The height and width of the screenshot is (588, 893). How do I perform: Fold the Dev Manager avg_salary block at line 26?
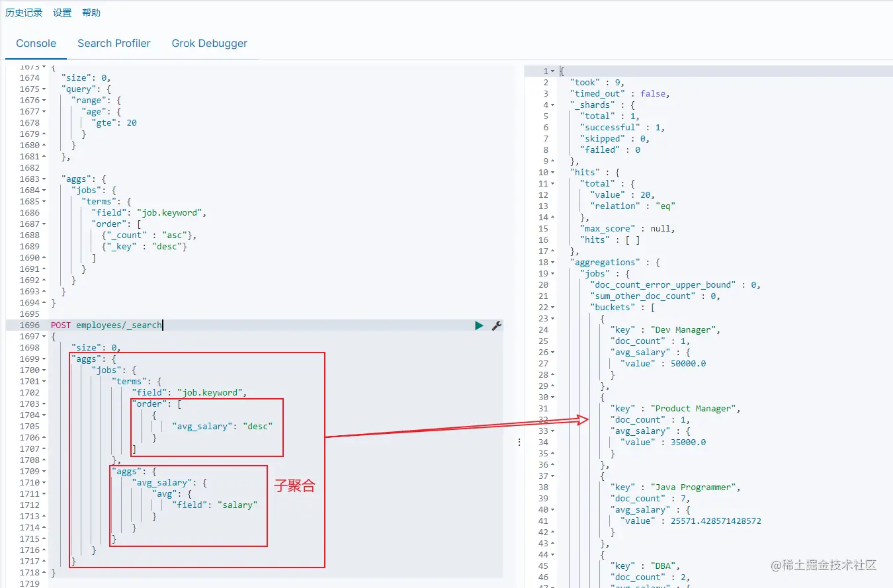pos(553,352)
